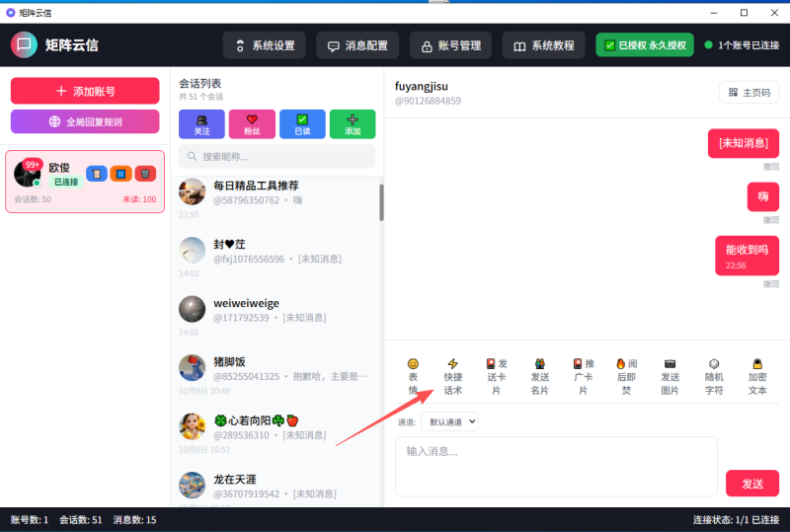Select the 发送卡片 send card tool

497,376
